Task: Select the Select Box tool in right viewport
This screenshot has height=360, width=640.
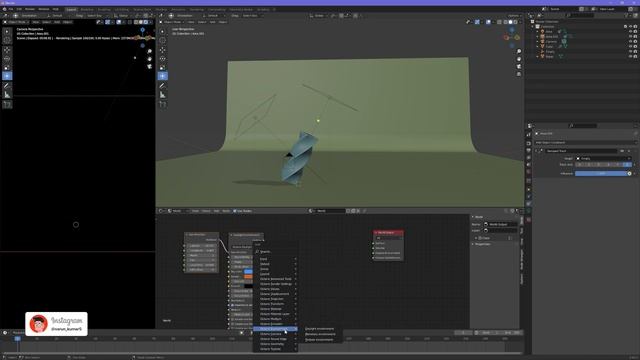Action: (162, 31)
